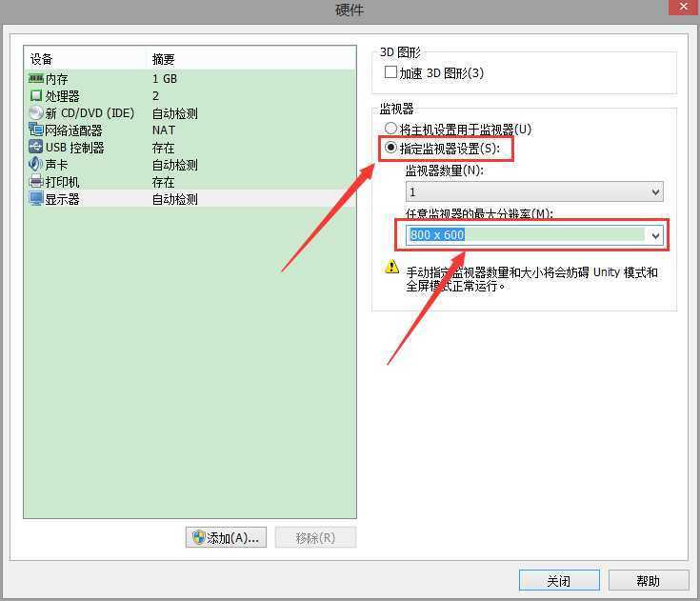
Task: Click the USB controller (USB 控制器) icon
Action: 36,147
